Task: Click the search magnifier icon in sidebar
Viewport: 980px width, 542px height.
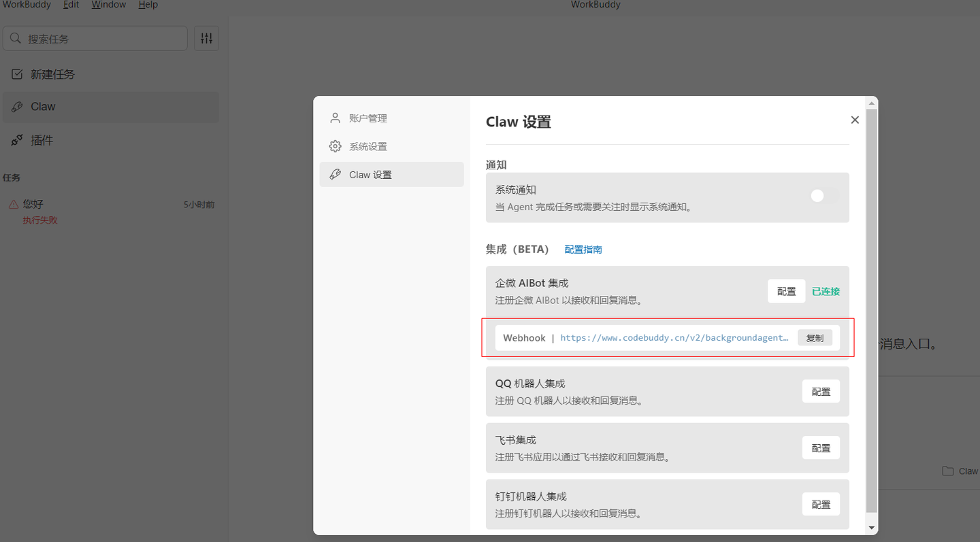Action: (x=16, y=39)
